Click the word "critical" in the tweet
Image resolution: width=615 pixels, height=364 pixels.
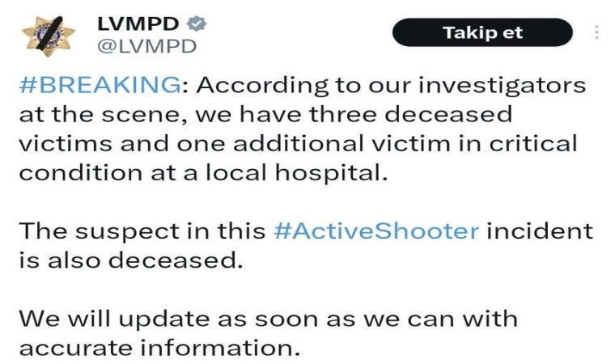[x=534, y=143]
